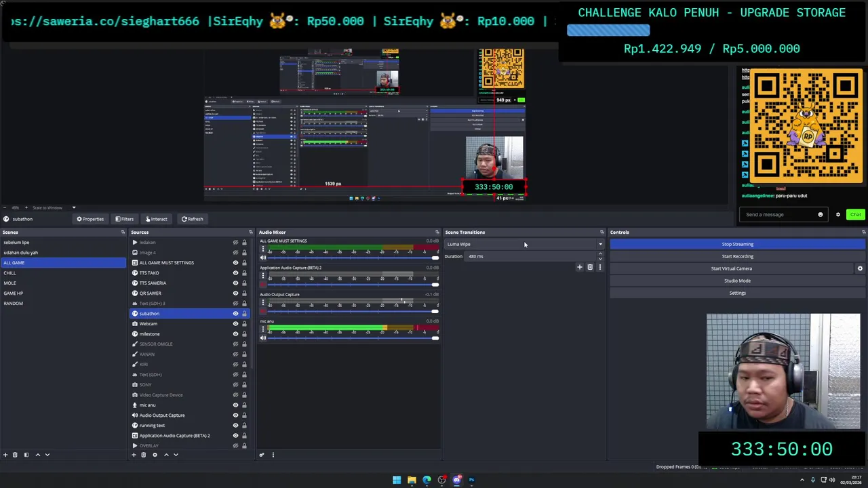Show the Image 4 source
The width and height of the screenshot is (868, 488).
click(x=235, y=252)
